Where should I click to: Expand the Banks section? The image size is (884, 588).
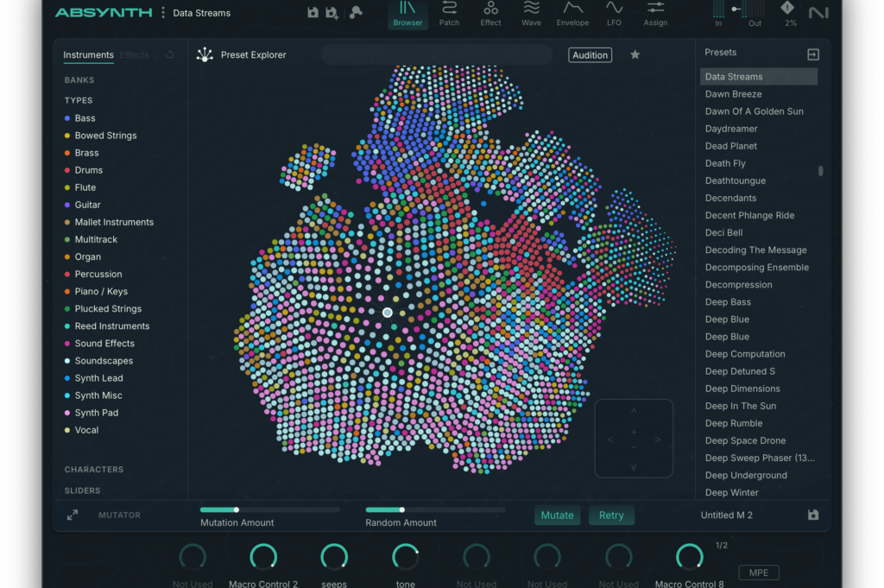[79, 80]
